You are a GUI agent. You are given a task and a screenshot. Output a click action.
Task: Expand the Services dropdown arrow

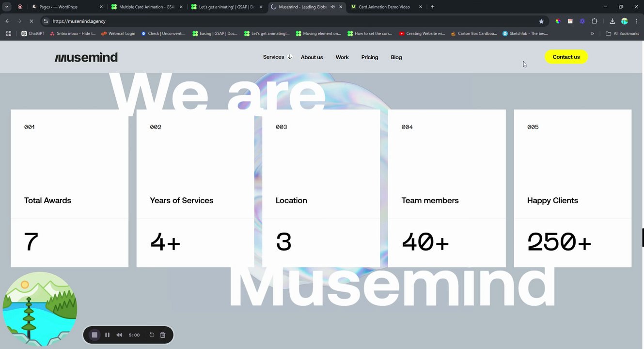coord(290,57)
